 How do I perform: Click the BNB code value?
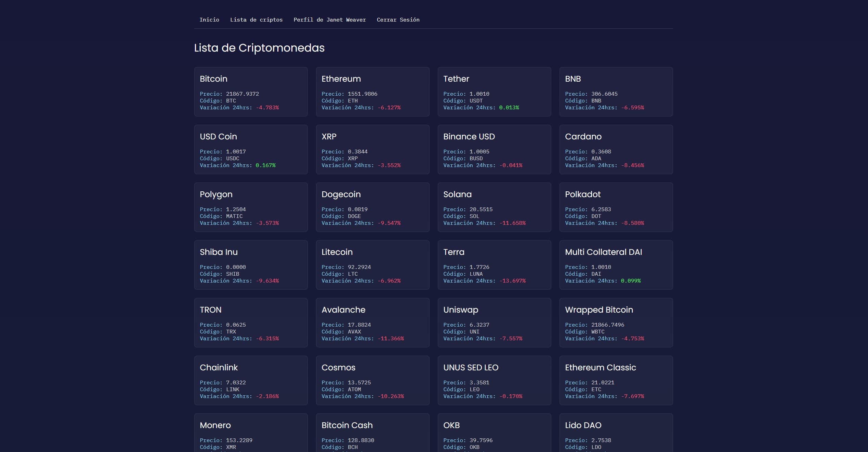point(596,101)
